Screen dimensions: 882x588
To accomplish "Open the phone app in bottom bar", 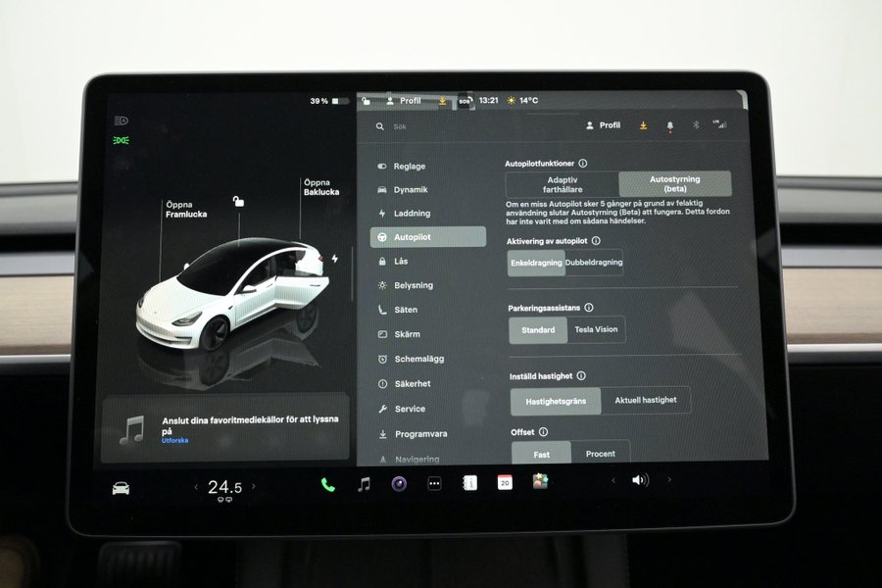I will coord(327,484).
